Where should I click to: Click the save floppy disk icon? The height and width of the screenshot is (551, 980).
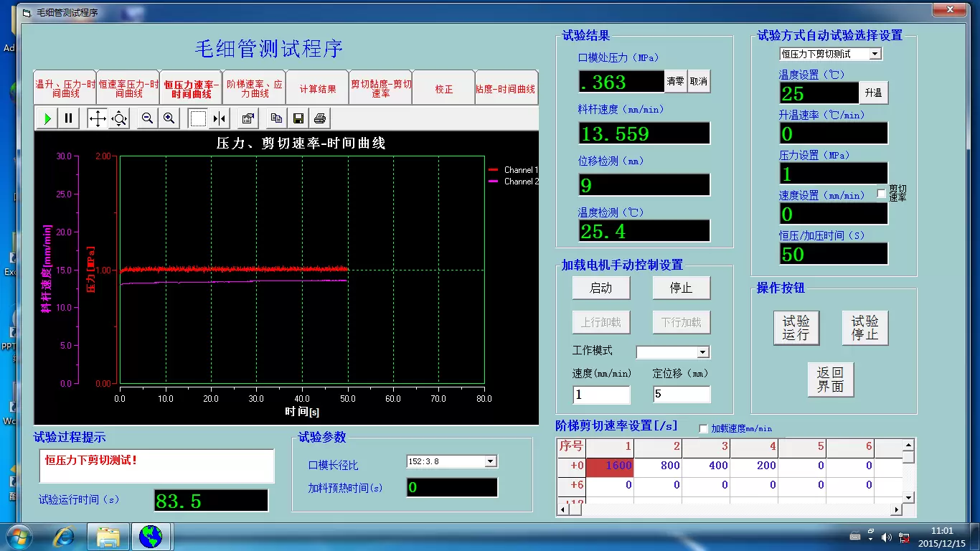click(x=298, y=118)
